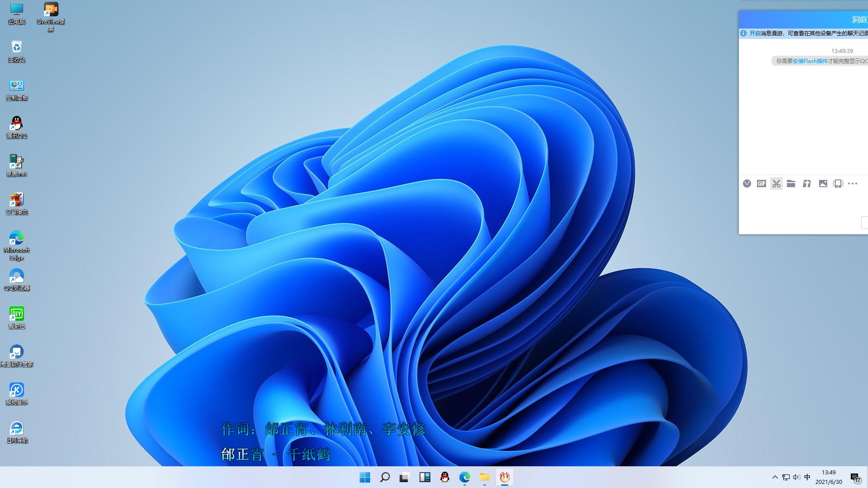868x488 pixels.
Task: Select the 腾讯QQ desktop icon
Action: 16,122
